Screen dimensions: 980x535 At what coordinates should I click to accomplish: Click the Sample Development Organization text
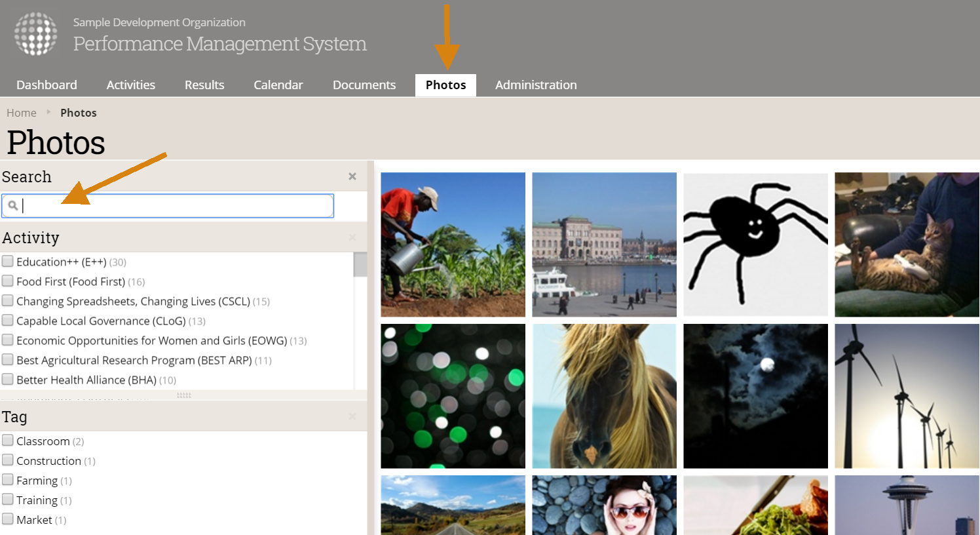click(x=159, y=22)
